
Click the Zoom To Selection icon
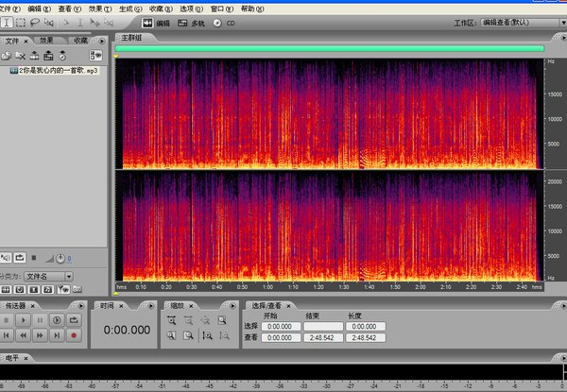pos(222,320)
